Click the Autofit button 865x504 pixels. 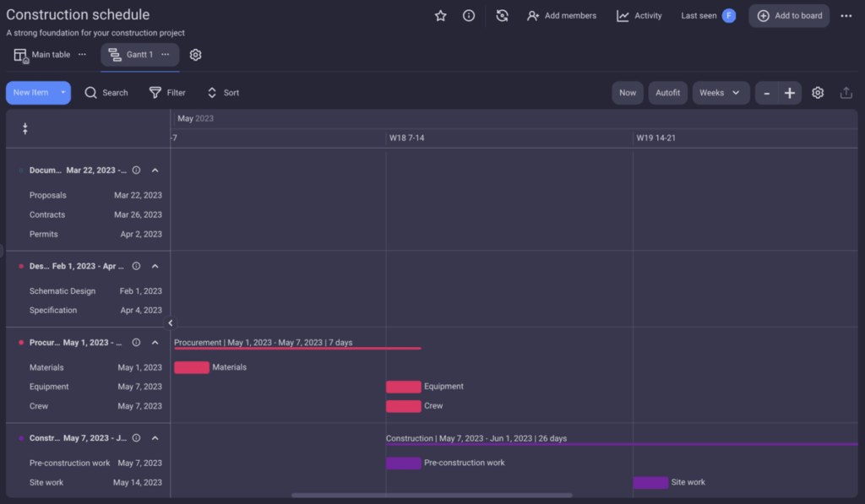click(667, 93)
